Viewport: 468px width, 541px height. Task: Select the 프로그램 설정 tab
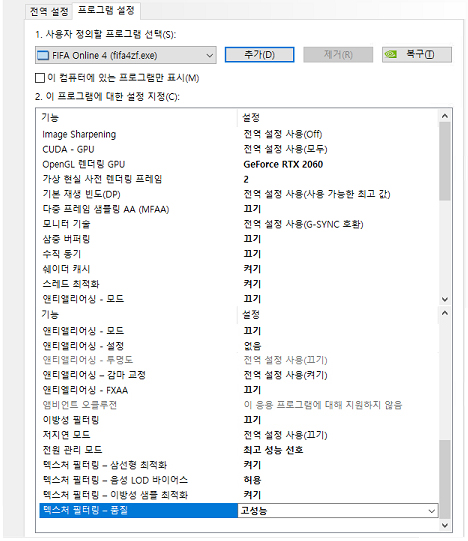pyautogui.click(x=106, y=10)
